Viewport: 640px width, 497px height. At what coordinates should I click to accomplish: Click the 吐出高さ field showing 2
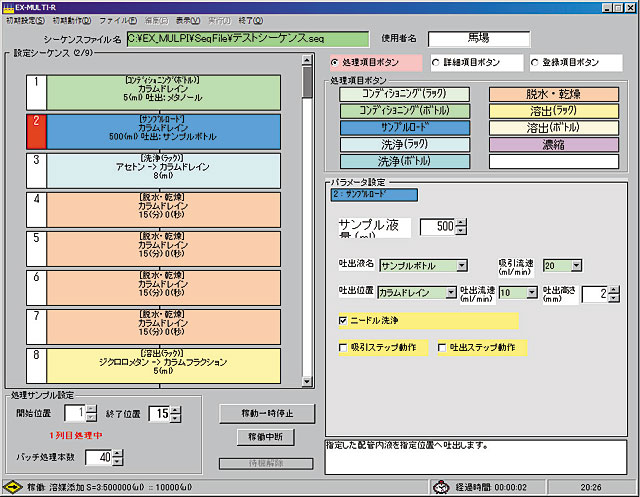coord(595,294)
